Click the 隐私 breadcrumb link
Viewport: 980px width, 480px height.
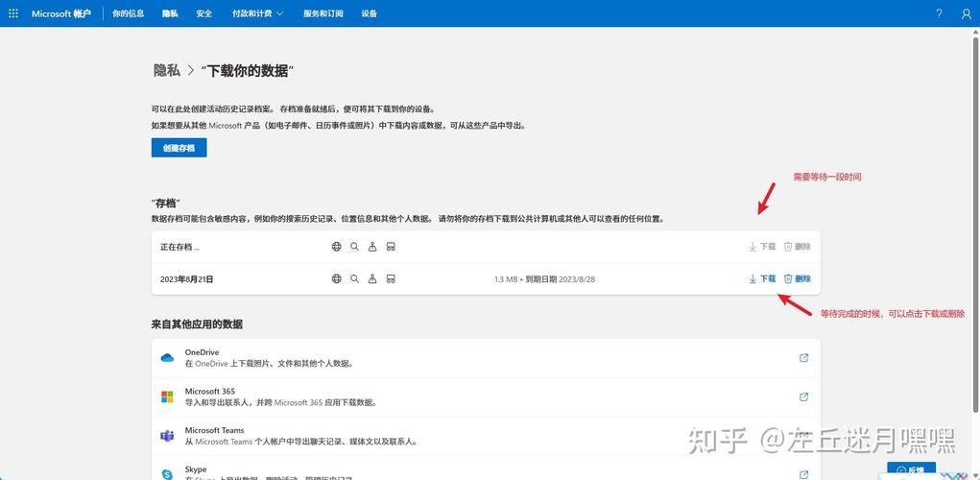pyautogui.click(x=167, y=71)
